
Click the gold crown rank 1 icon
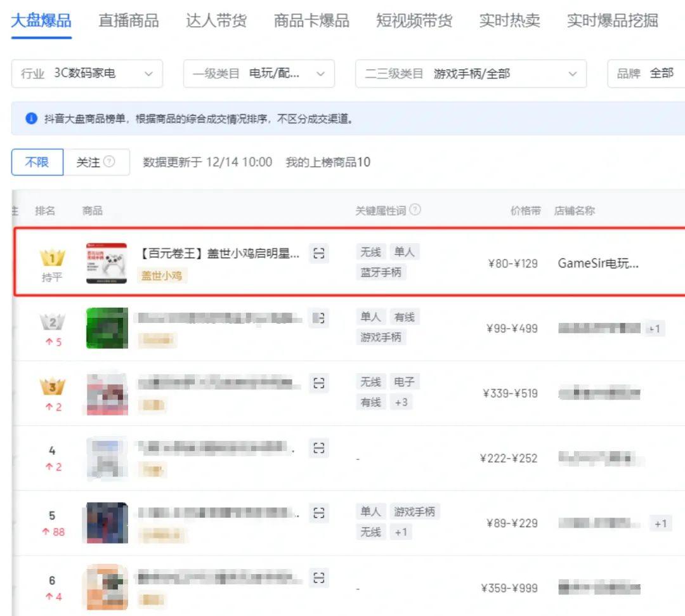pyautogui.click(x=53, y=258)
